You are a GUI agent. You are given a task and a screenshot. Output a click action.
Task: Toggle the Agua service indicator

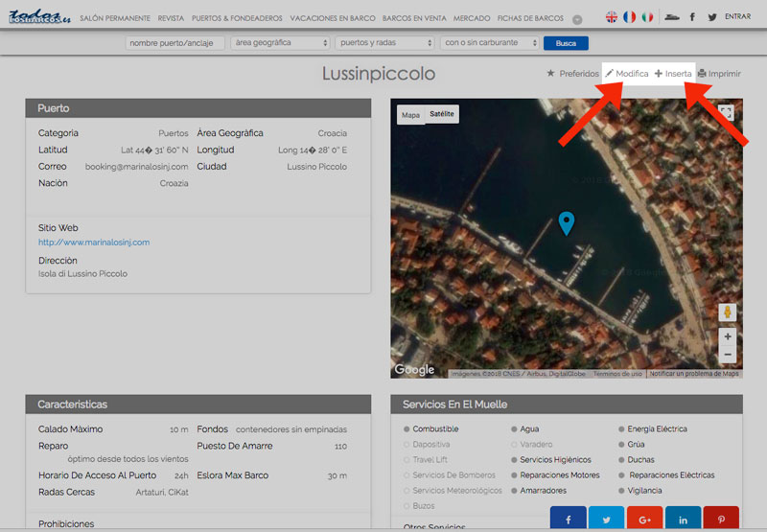click(514, 429)
